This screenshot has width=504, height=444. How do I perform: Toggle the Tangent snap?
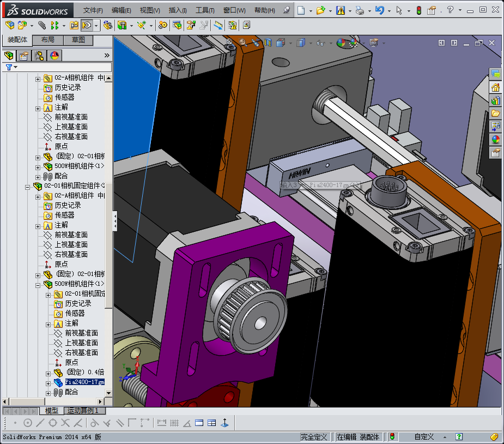[94, 423]
